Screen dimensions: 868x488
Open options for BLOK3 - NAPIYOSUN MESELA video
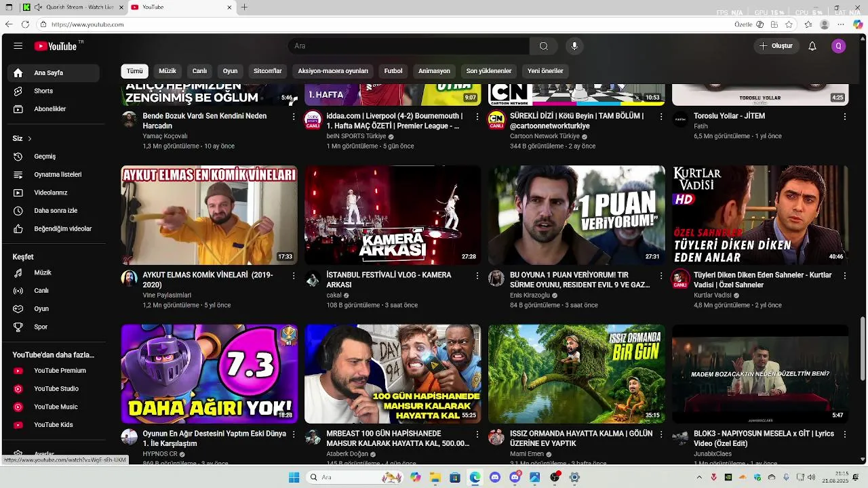[x=845, y=434]
